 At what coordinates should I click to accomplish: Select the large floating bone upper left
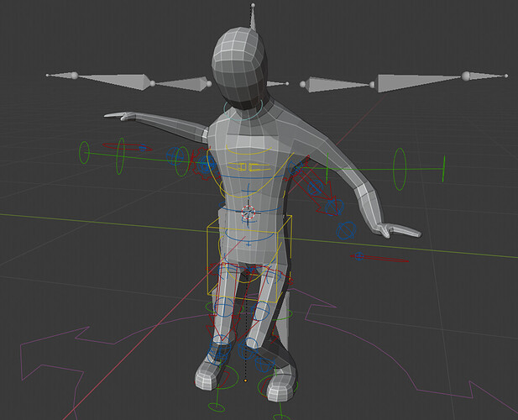(x=114, y=81)
